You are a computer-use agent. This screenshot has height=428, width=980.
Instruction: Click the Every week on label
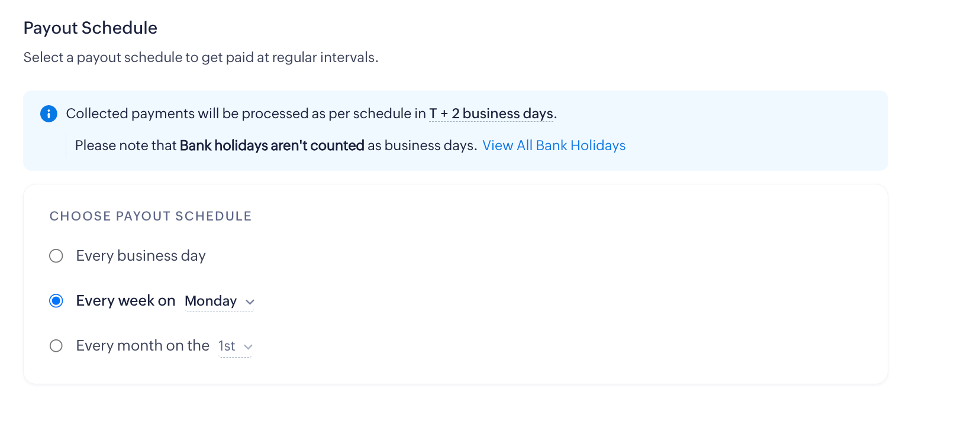click(x=125, y=301)
